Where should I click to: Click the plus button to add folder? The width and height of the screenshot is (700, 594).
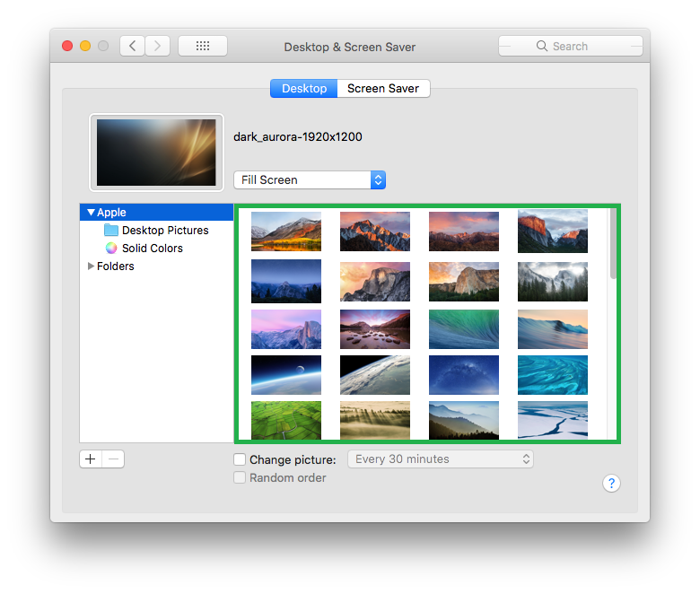tap(91, 459)
